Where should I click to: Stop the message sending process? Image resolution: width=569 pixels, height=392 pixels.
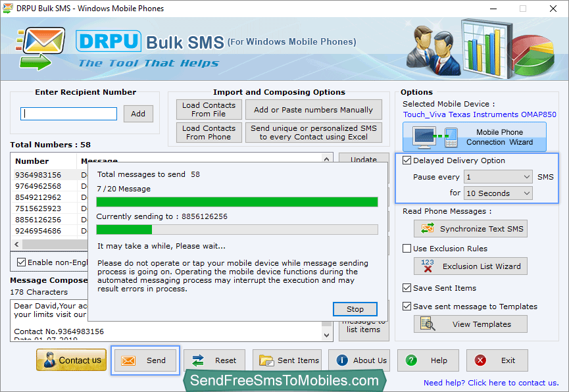pos(355,309)
